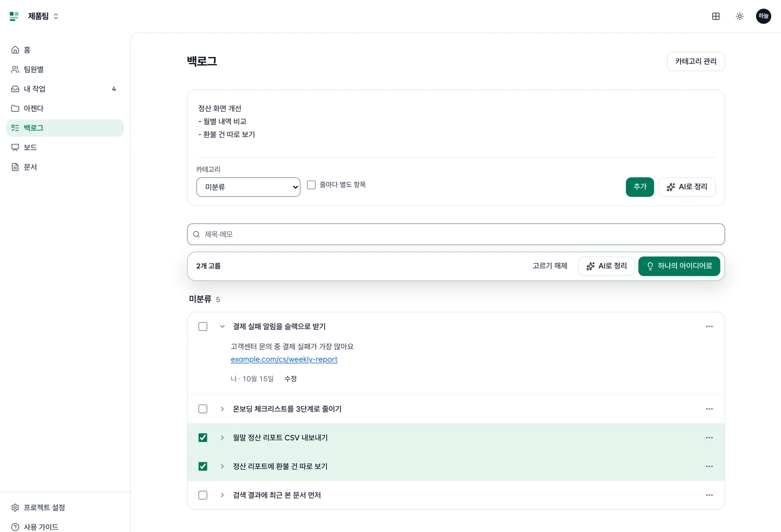The height and width of the screenshot is (532, 781).
Task: Click the 카테고리 관리 button
Action: tap(696, 61)
